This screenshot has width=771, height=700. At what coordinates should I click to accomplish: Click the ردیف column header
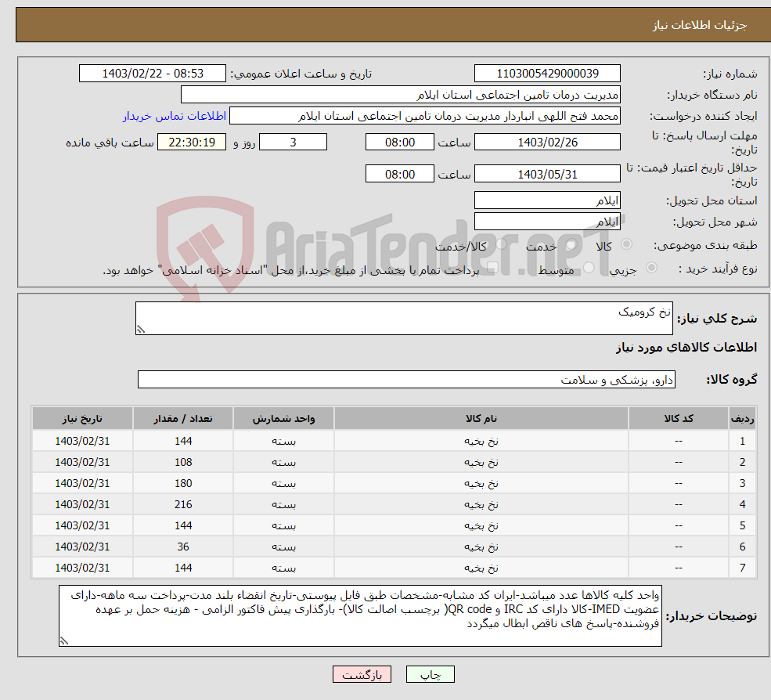click(x=743, y=419)
